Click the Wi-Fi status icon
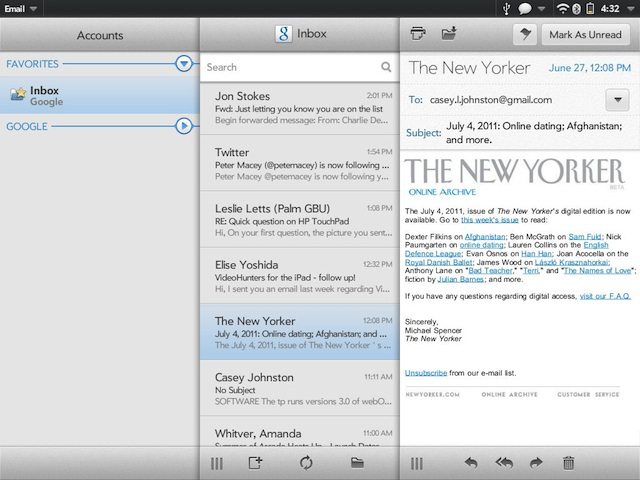 [563, 9]
